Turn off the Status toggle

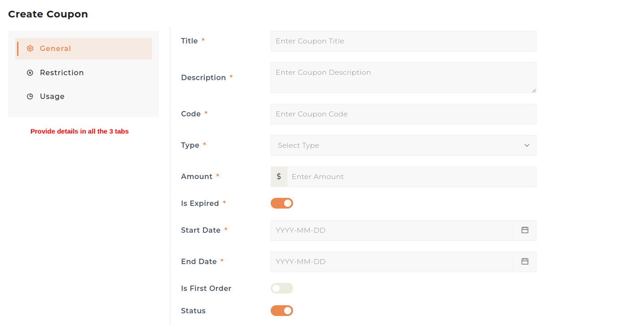(x=282, y=311)
